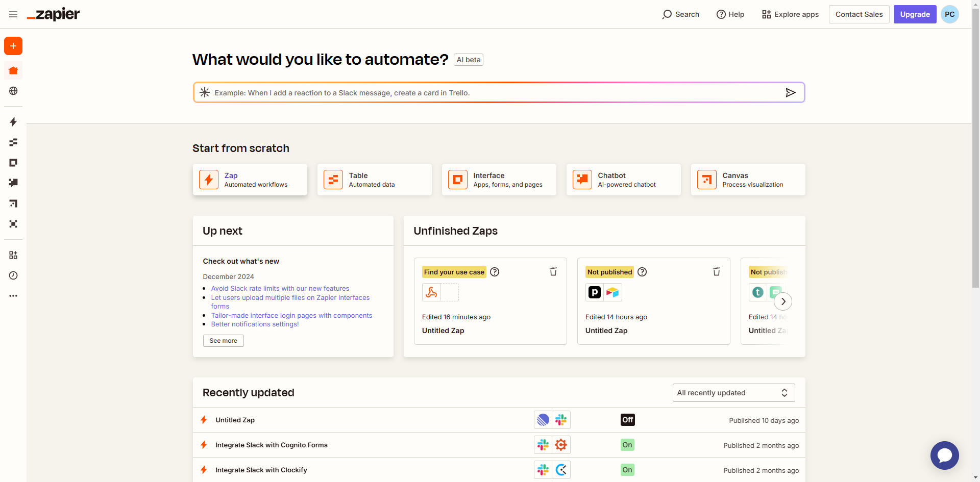Open the All recently updated dropdown
The height and width of the screenshot is (482, 980).
coord(733,393)
